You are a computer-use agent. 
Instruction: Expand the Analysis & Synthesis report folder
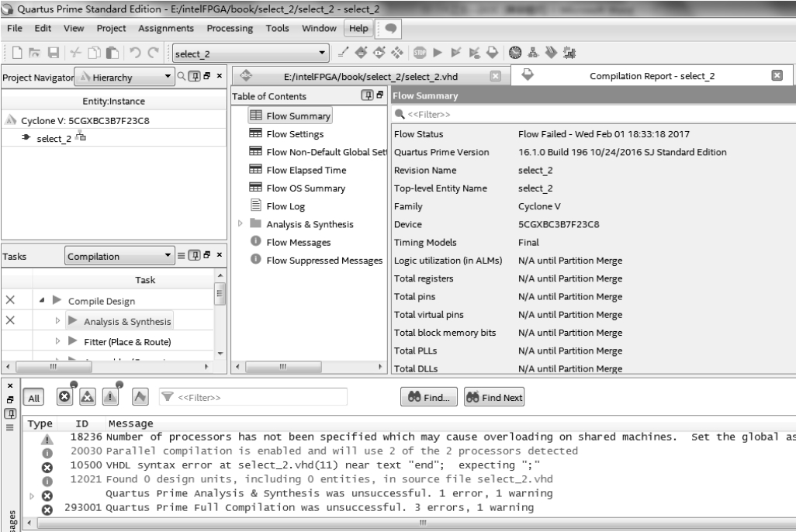pyautogui.click(x=241, y=223)
